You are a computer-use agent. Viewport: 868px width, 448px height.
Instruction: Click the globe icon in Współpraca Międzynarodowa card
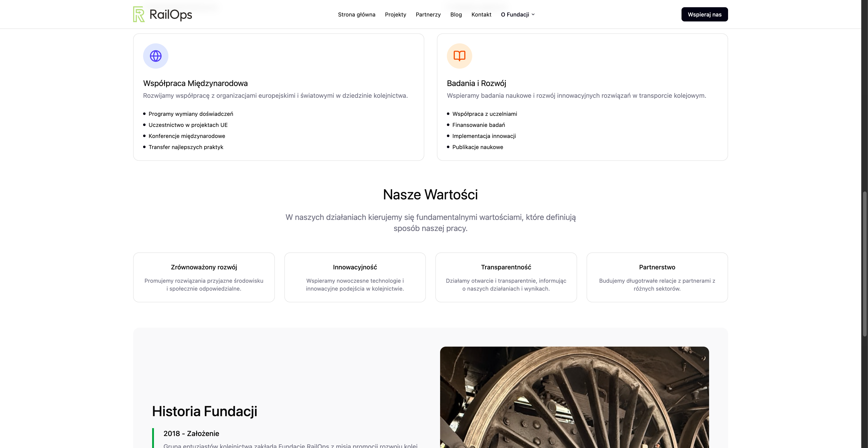(x=156, y=56)
